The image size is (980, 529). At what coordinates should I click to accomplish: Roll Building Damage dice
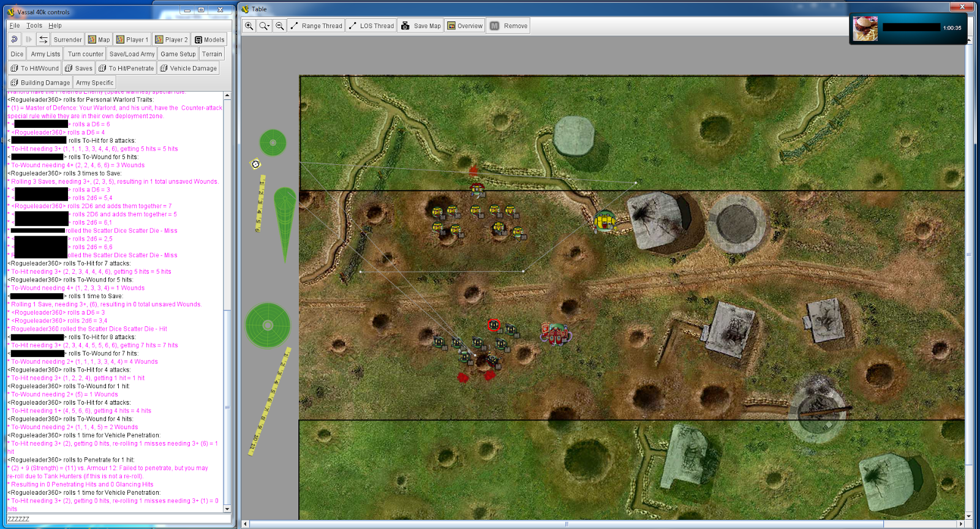tap(40, 82)
